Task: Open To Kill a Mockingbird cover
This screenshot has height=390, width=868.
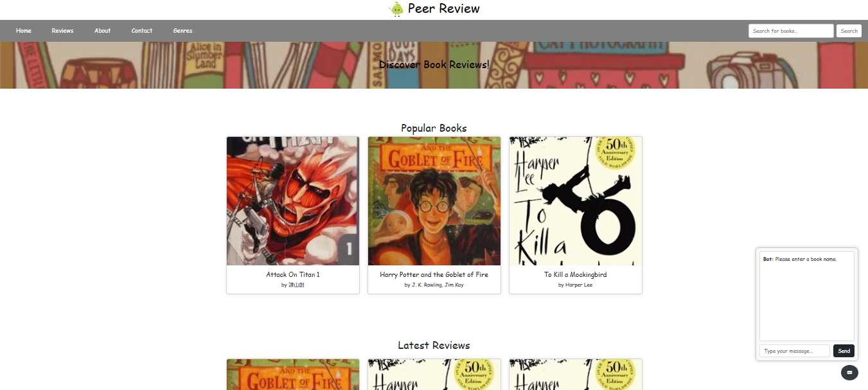Action: (x=576, y=201)
